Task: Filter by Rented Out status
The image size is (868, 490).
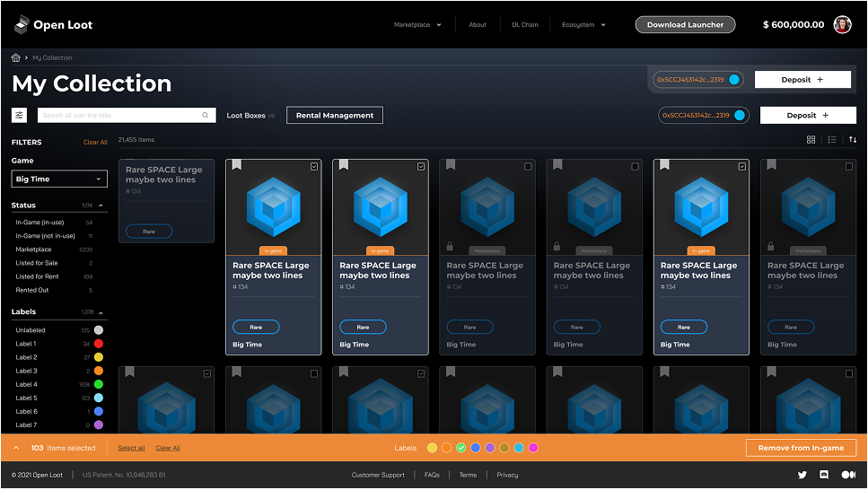Action: click(54, 290)
